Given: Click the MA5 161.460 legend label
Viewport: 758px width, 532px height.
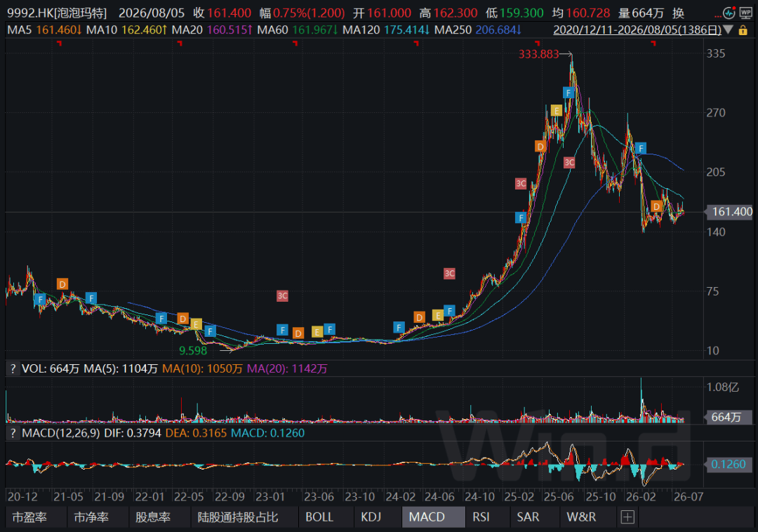Looking at the screenshot, I should click(44, 30).
